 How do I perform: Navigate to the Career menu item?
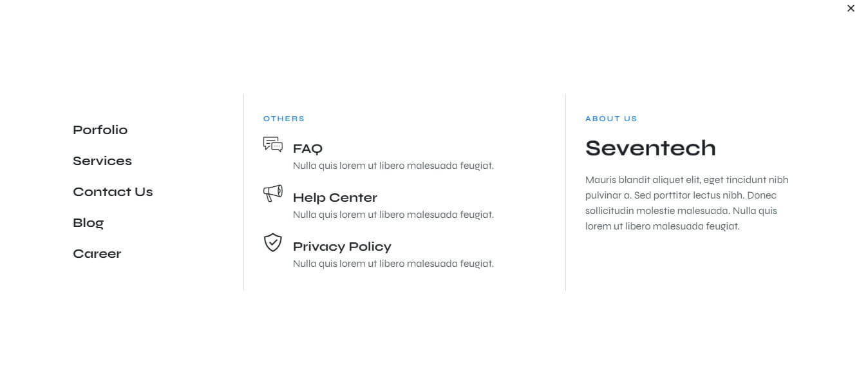(97, 254)
